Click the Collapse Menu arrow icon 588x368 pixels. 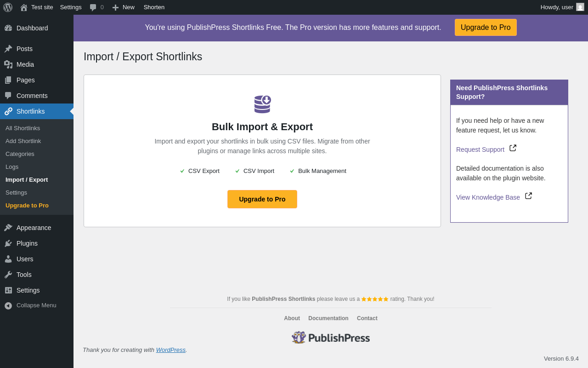point(8,305)
